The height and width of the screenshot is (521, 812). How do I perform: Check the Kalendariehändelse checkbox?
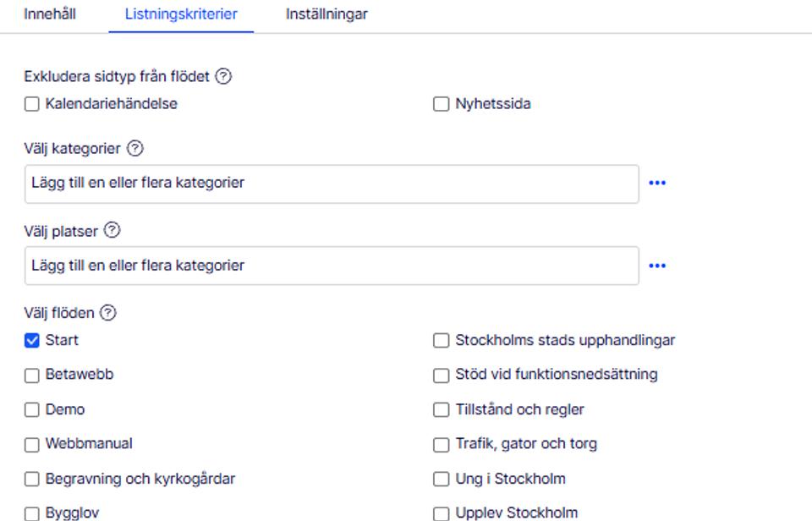click(x=32, y=104)
